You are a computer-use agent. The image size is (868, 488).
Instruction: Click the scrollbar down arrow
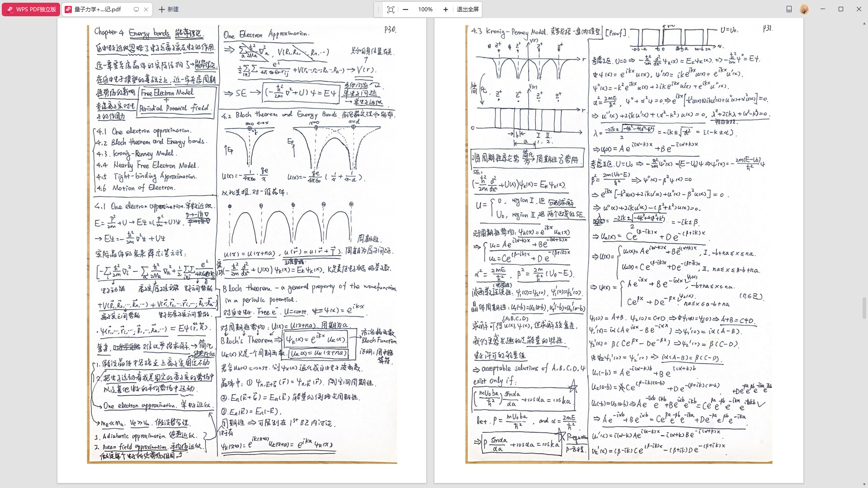pos(864,484)
